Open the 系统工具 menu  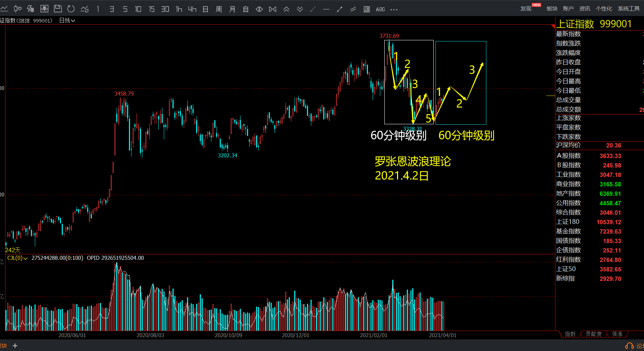629,9
